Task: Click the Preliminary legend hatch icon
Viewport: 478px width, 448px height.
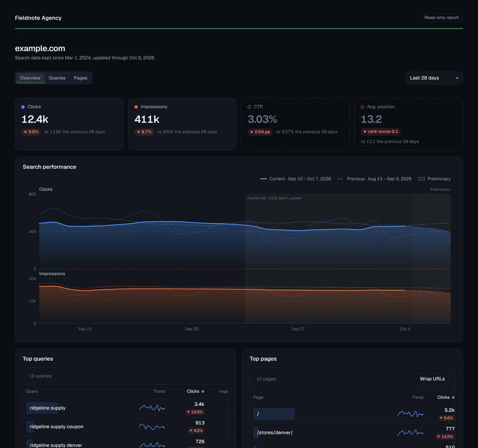Action: [x=422, y=179]
